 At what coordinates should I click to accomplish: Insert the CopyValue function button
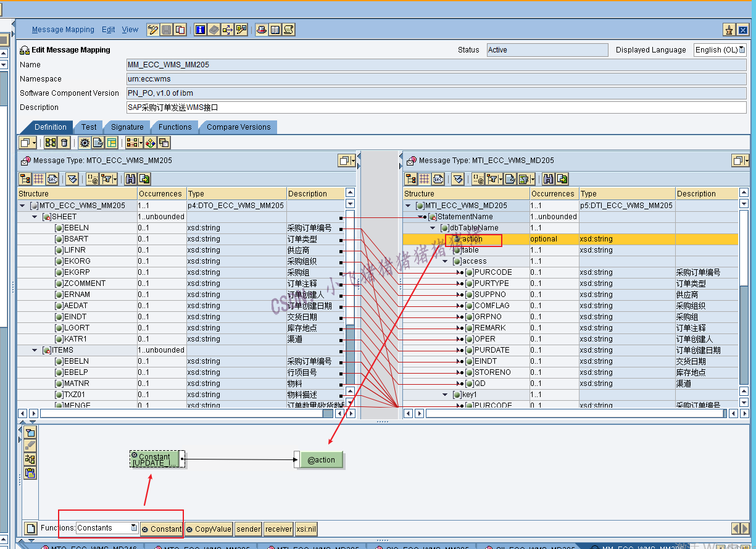click(209, 529)
